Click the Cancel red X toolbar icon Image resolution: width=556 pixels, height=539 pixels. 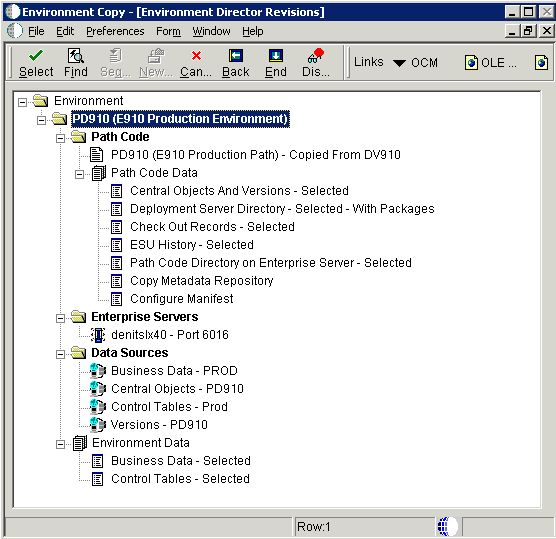click(x=196, y=56)
